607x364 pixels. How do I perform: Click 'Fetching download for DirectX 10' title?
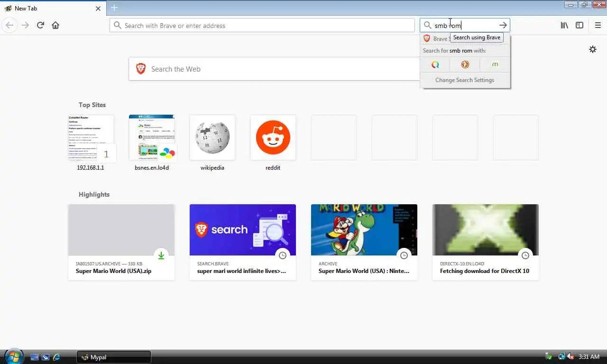(485, 271)
